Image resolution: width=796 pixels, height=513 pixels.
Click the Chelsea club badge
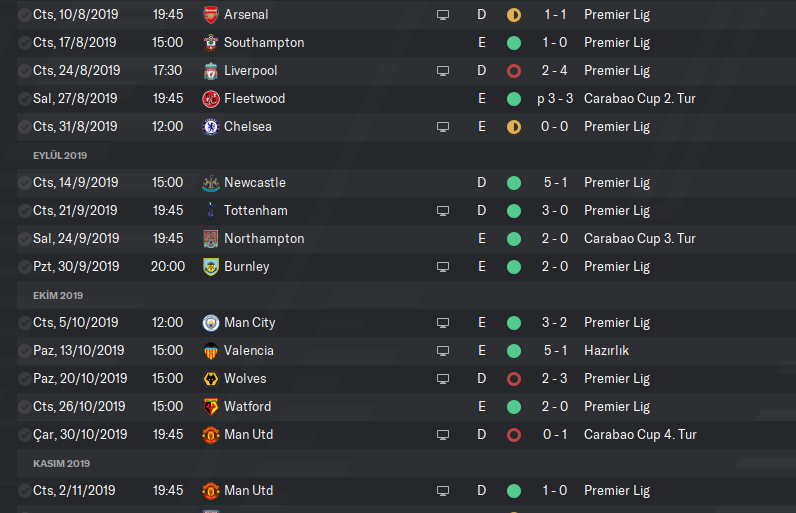211,127
